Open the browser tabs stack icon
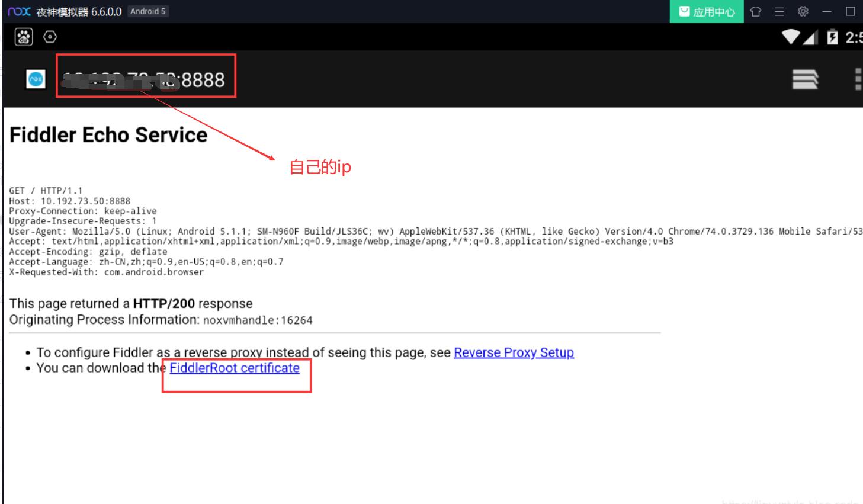 click(805, 79)
